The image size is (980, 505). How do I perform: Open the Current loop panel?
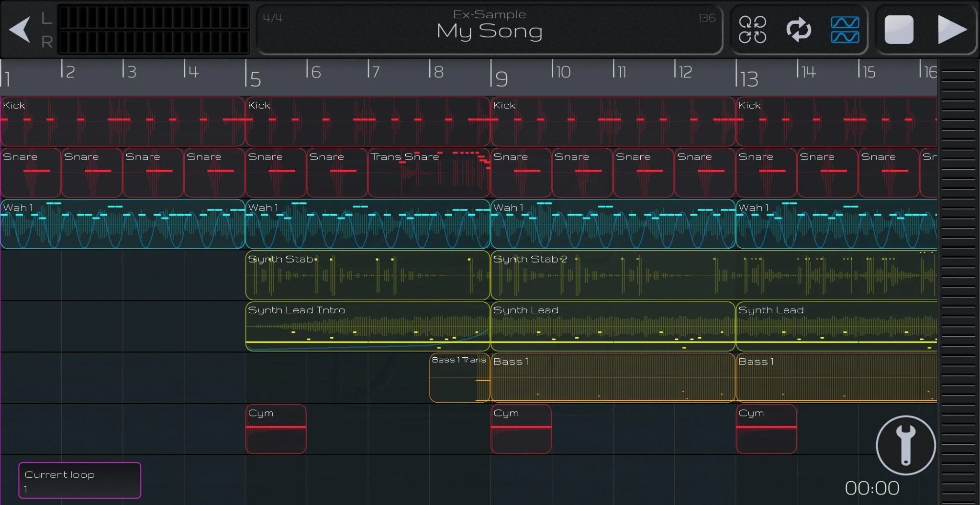tap(79, 480)
